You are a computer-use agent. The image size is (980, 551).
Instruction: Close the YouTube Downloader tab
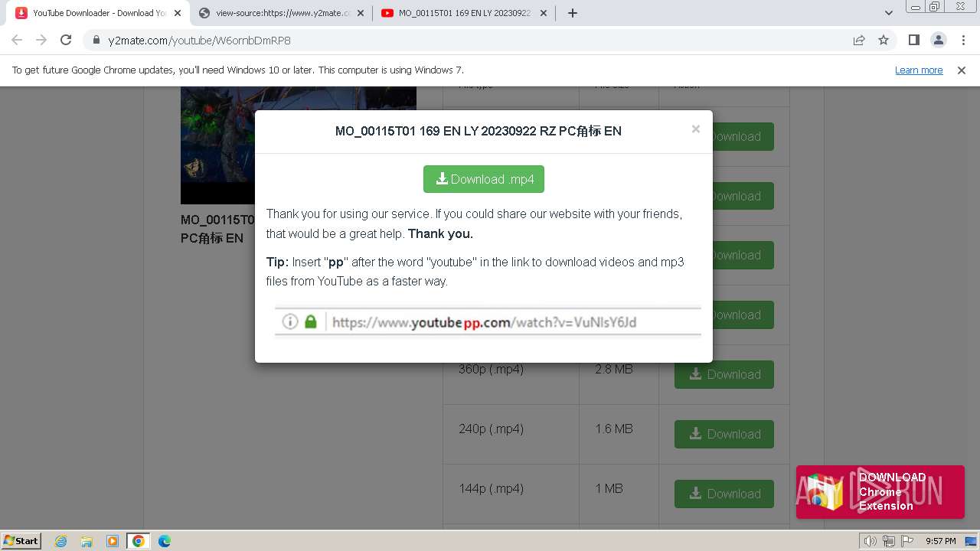click(x=178, y=13)
